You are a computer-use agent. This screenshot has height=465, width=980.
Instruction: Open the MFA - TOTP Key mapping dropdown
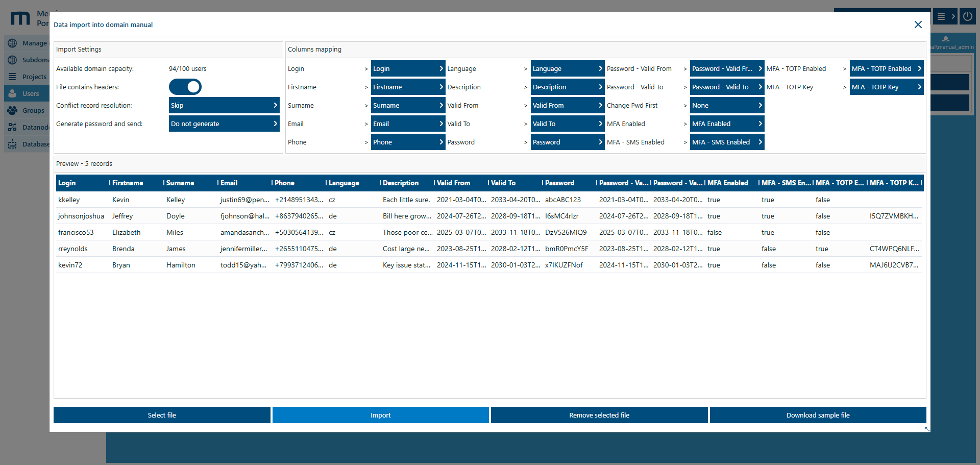[x=886, y=87]
